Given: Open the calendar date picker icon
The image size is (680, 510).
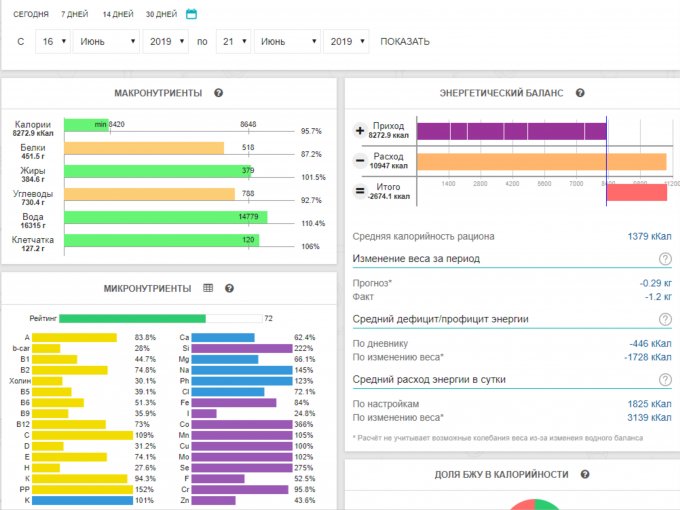Looking at the screenshot, I should pos(192,14).
